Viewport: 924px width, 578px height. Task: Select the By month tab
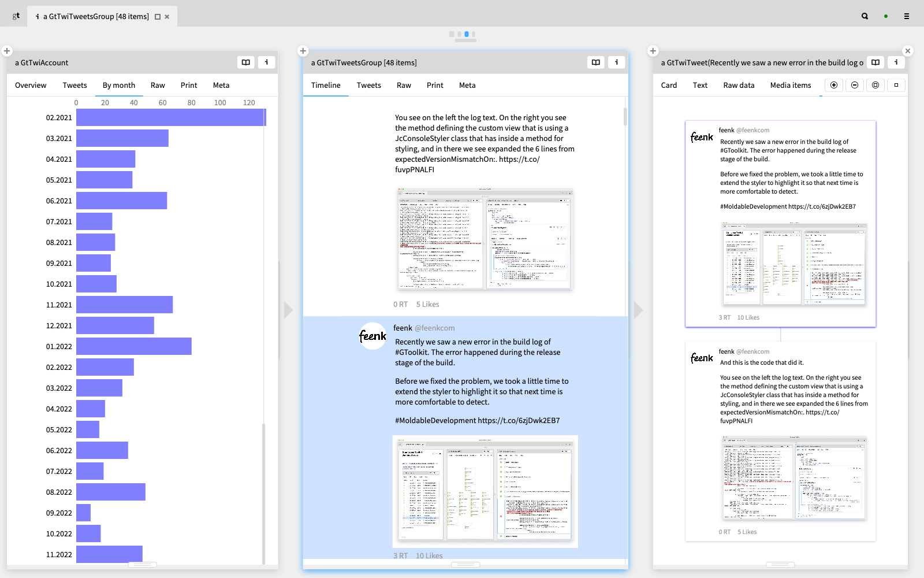point(119,85)
